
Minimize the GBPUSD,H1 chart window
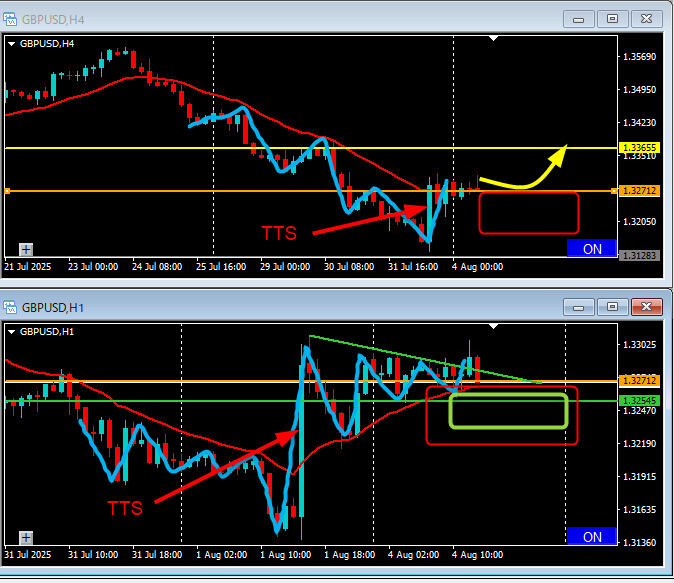[579, 307]
